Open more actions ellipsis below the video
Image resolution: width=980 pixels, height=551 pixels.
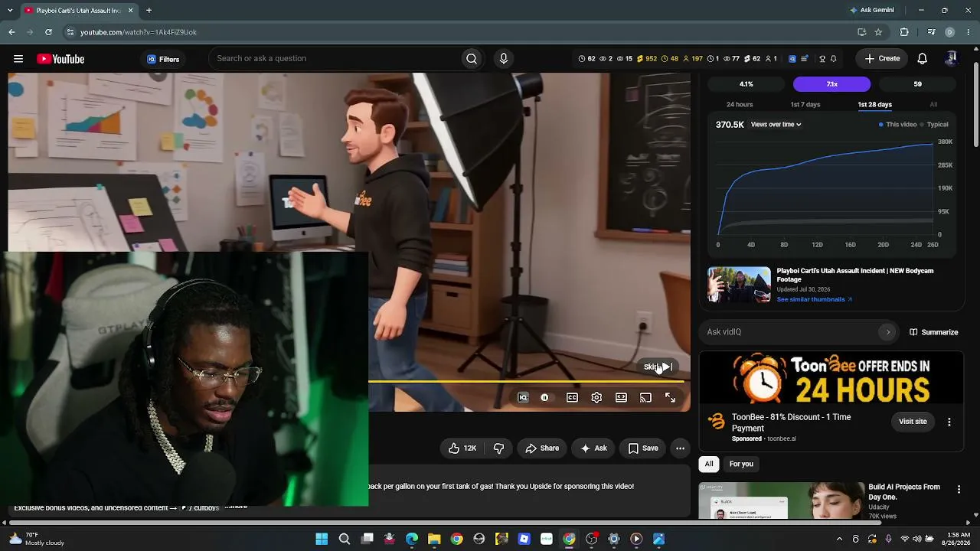pyautogui.click(x=680, y=448)
